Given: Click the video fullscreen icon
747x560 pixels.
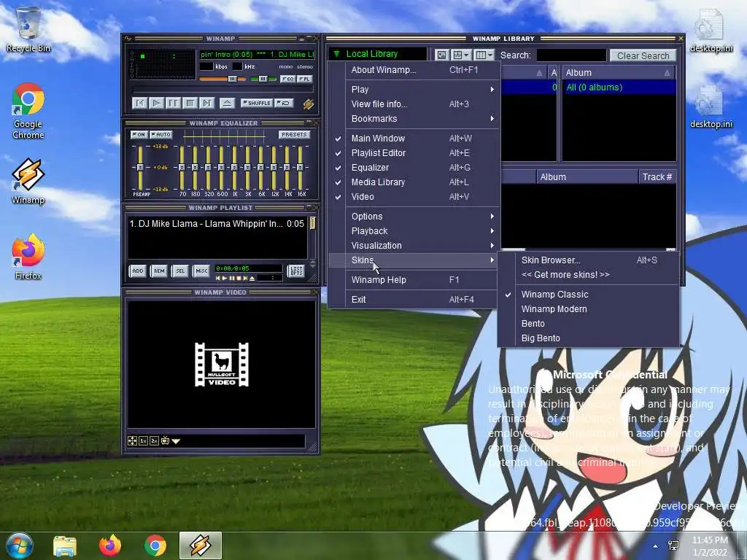Looking at the screenshot, I should click(x=133, y=441).
